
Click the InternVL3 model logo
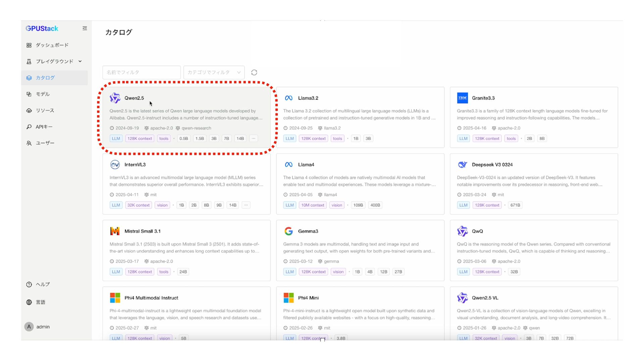pos(115,165)
